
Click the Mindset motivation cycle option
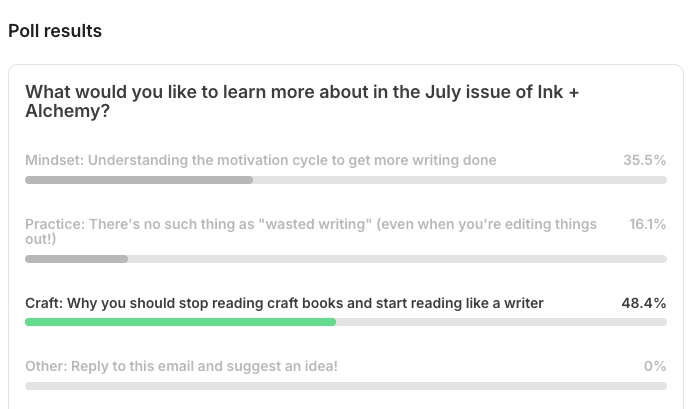pyautogui.click(x=261, y=160)
